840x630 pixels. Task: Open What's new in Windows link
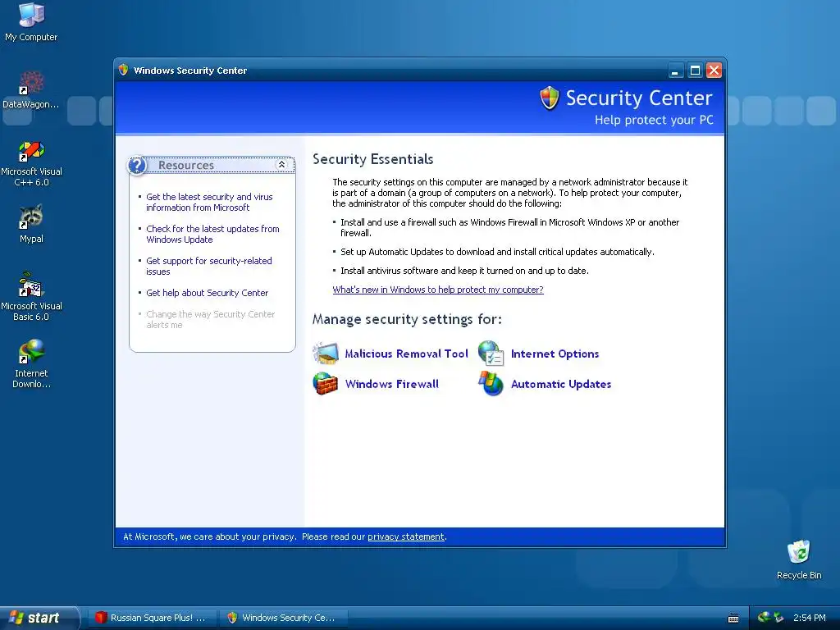click(x=438, y=290)
